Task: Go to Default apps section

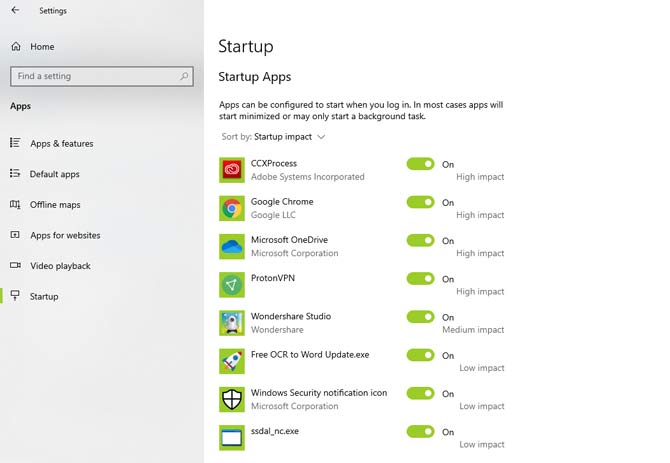Action: tap(54, 174)
